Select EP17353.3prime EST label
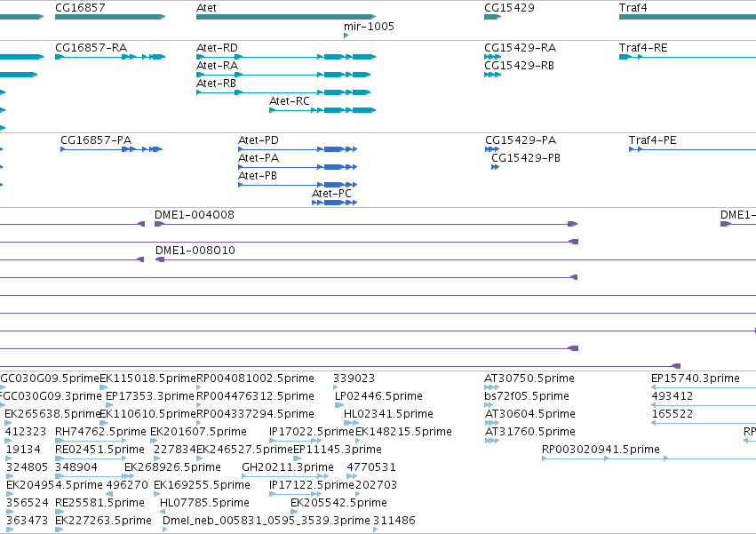 click(x=149, y=396)
